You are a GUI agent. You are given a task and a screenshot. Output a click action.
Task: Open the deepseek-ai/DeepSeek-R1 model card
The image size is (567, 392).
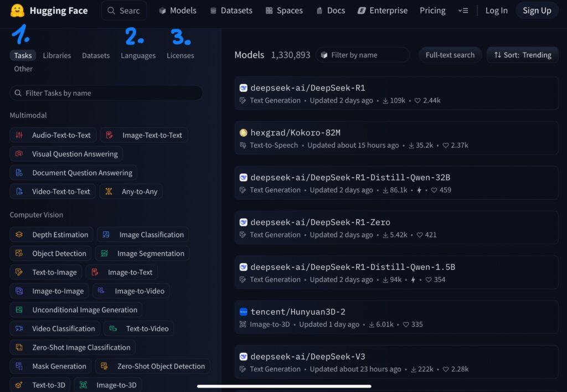[x=396, y=94]
